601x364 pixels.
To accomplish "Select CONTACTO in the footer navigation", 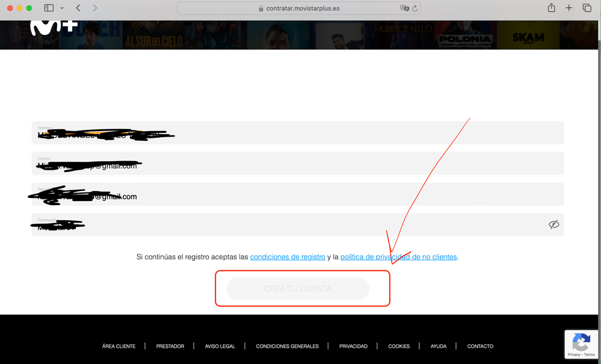I will pos(479,346).
